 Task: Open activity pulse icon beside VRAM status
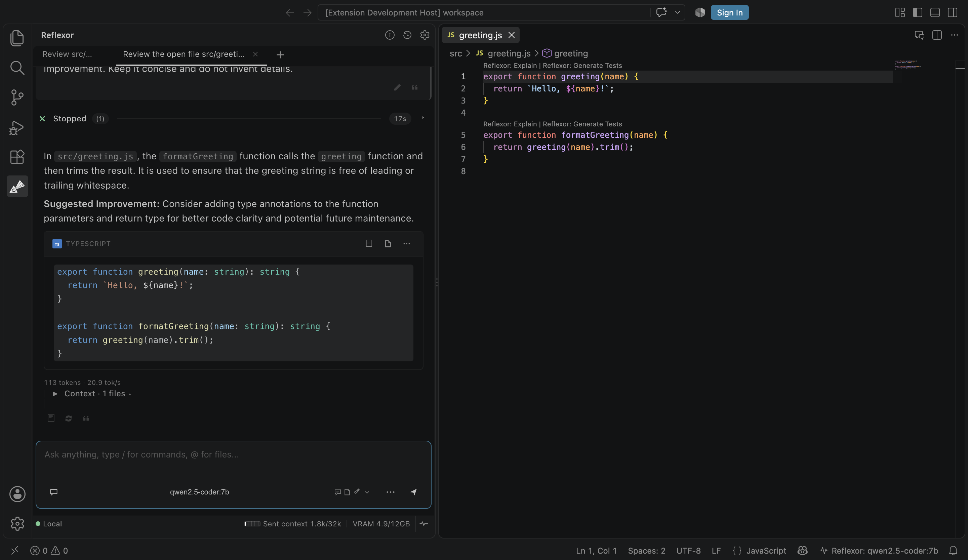pyautogui.click(x=424, y=523)
